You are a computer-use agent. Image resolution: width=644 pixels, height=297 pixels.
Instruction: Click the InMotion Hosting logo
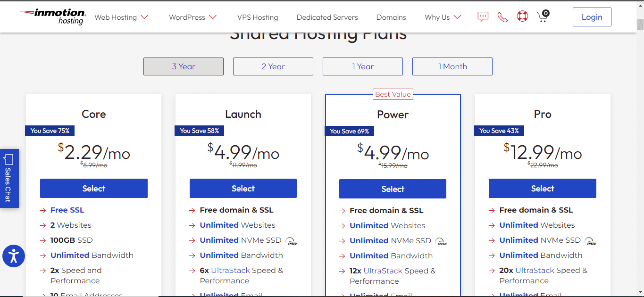click(x=52, y=16)
